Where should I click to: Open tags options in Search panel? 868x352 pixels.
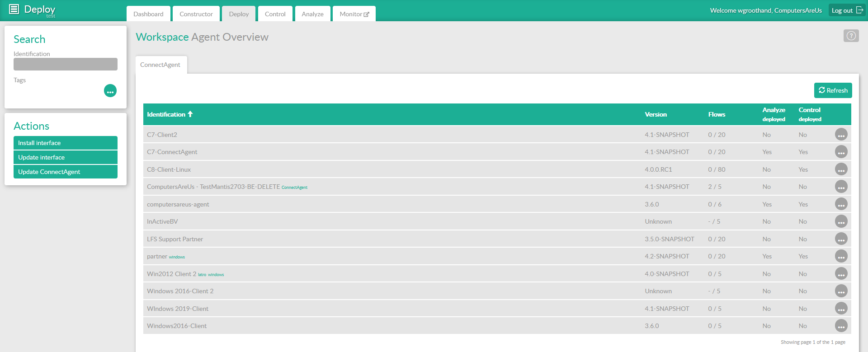(110, 91)
